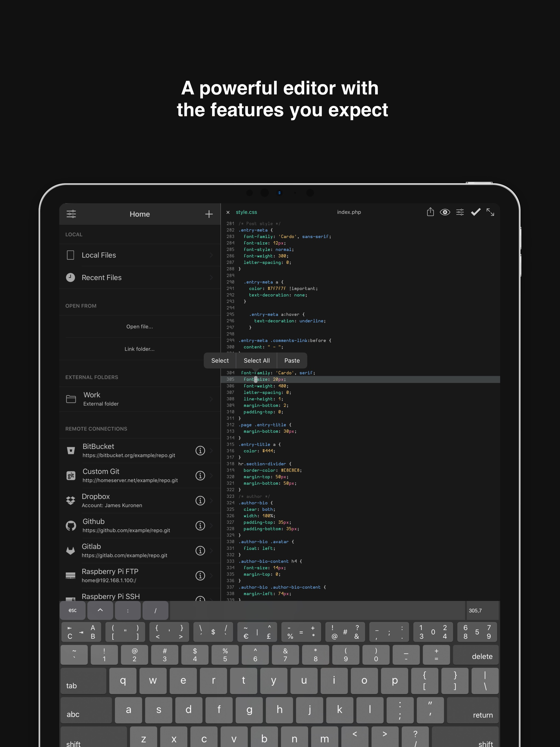The image size is (560, 747).
Task: Switch keyboard layout with the abc key
Action: (x=86, y=710)
